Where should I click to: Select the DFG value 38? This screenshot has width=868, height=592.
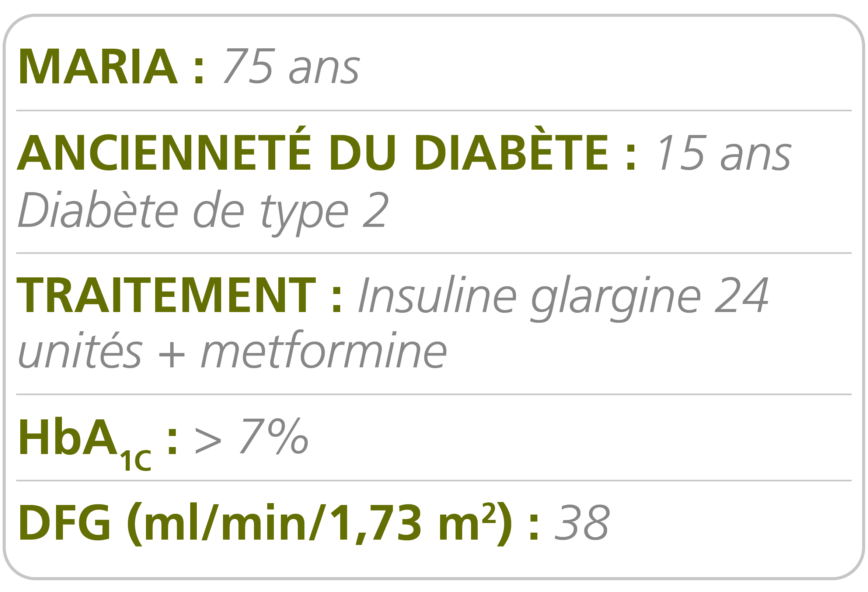click(582, 523)
